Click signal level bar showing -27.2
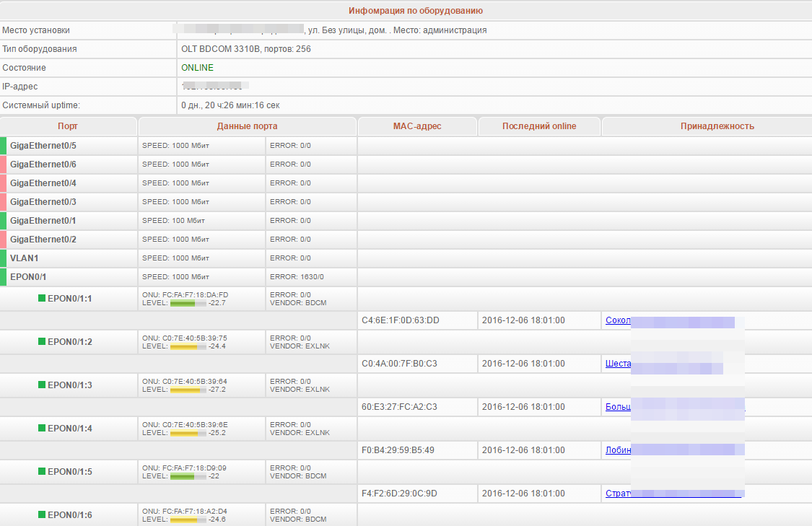Image resolution: width=812 pixels, height=526 pixels. tap(188, 390)
